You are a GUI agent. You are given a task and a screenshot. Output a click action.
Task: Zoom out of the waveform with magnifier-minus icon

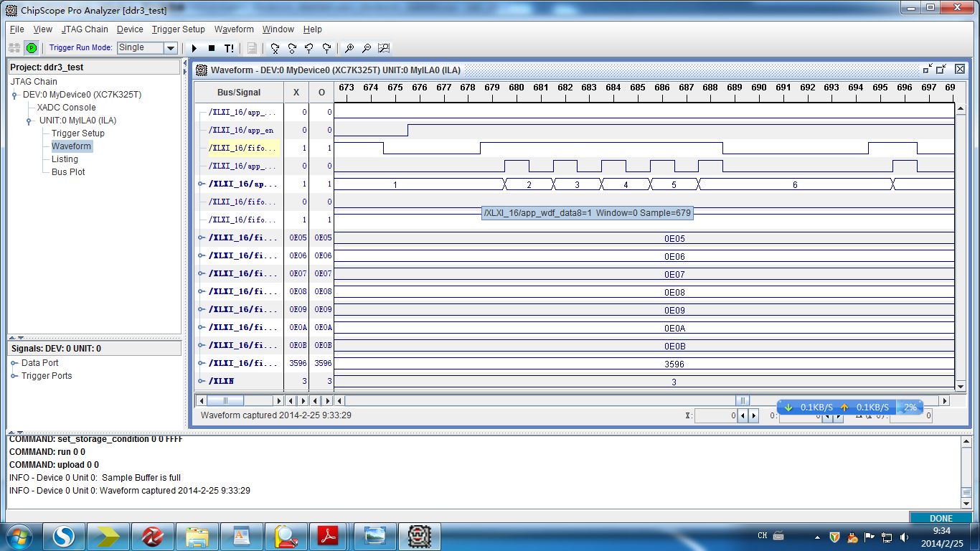[366, 48]
